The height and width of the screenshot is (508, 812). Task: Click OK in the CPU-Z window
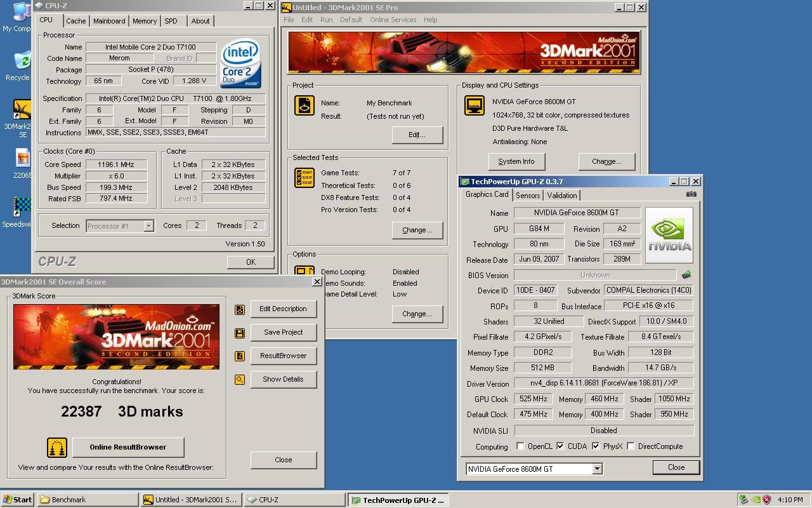point(251,262)
